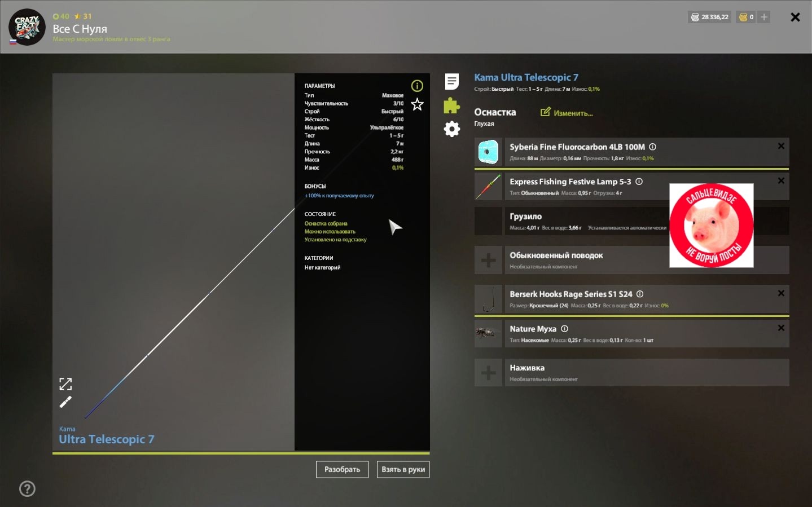This screenshot has width=812, height=507.
Task: Add gold coins with plus button
Action: pyautogui.click(x=764, y=17)
